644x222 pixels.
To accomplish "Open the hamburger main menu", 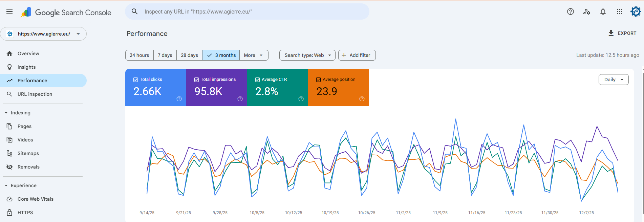I will coord(9,12).
